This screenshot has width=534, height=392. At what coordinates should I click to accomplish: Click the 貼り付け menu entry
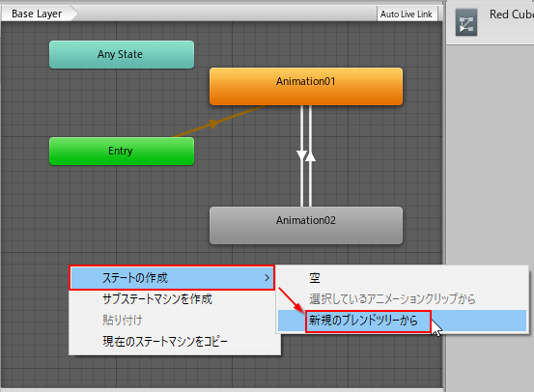123,321
